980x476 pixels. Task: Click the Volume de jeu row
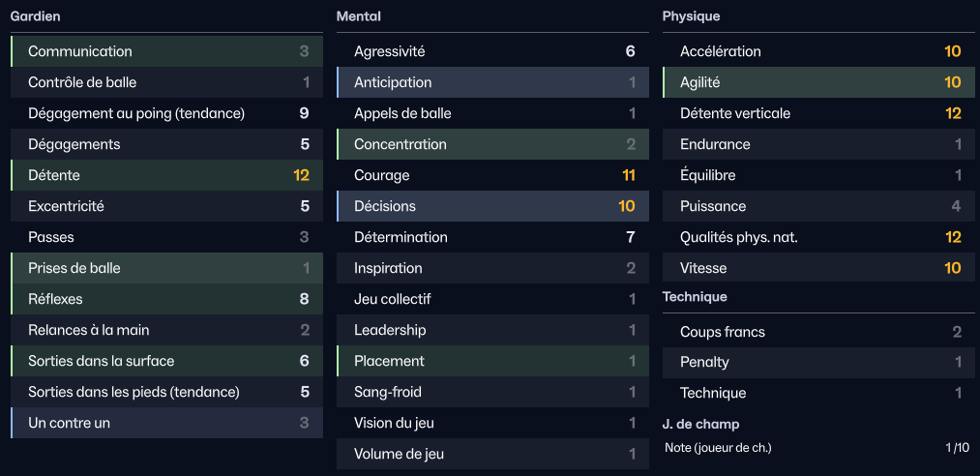click(492, 454)
